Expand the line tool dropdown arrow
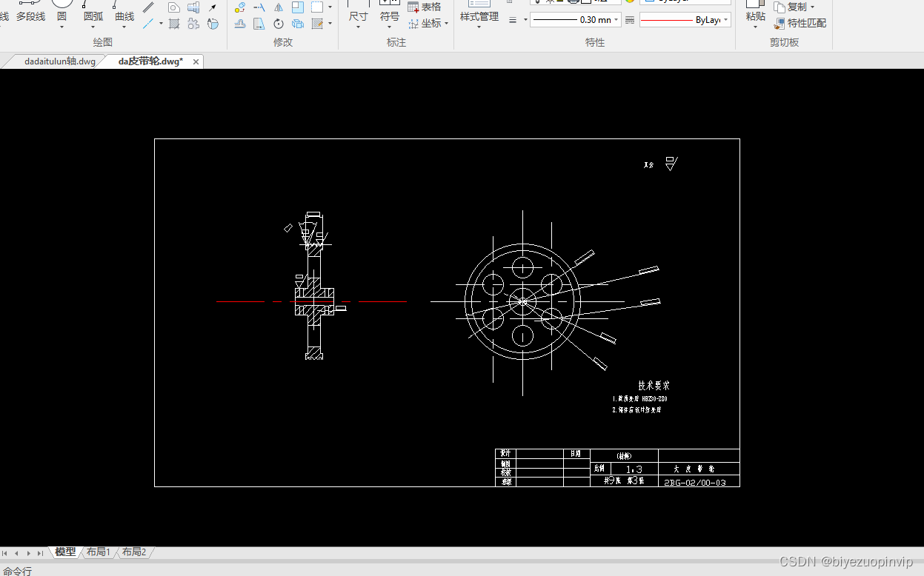Image resolution: width=924 pixels, height=576 pixels. (161, 24)
